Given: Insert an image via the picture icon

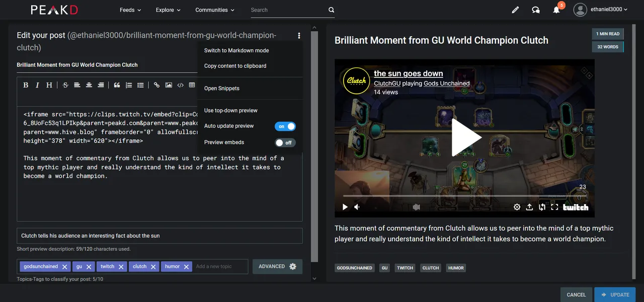Looking at the screenshot, I should click(169, 85).
